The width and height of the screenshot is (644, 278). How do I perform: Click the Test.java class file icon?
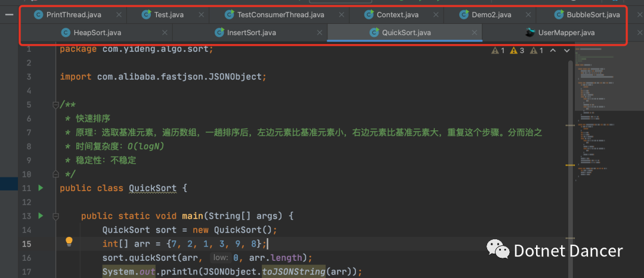pyautogui.click(x=146, y=15)
